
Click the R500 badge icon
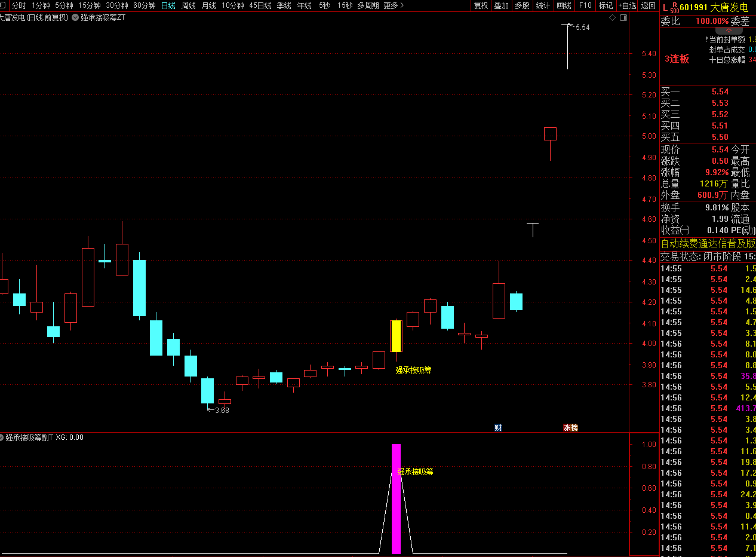click(674, 7)
